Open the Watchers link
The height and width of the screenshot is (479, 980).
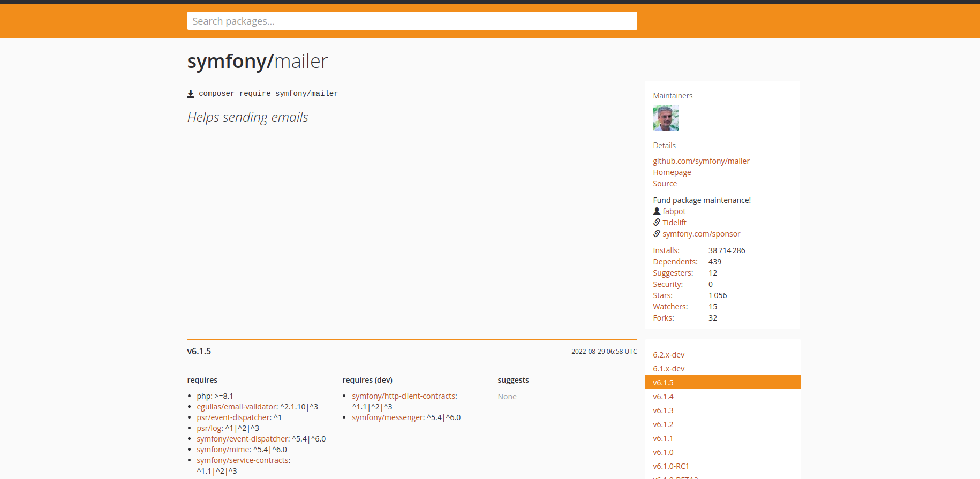click(x=670, y=307)
